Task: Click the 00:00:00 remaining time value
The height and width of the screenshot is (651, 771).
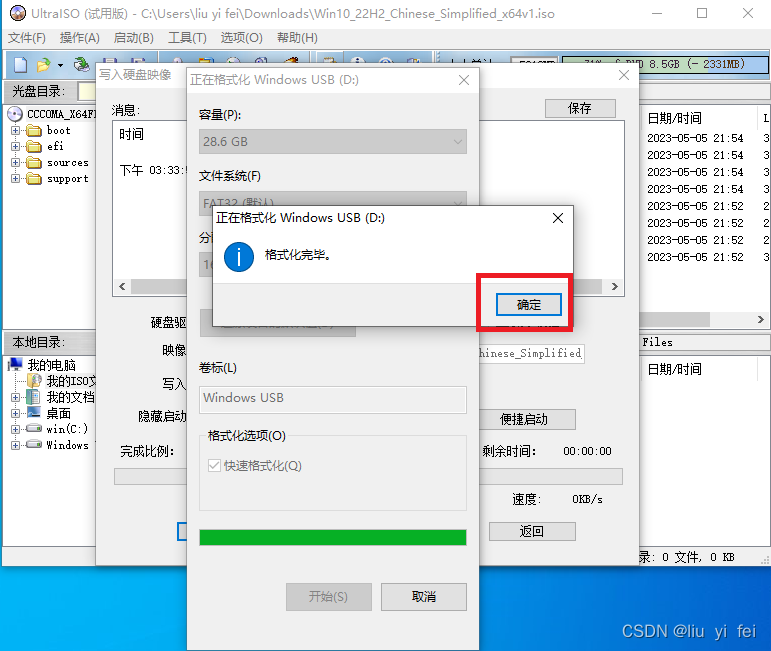Action: tap(587, 451)
